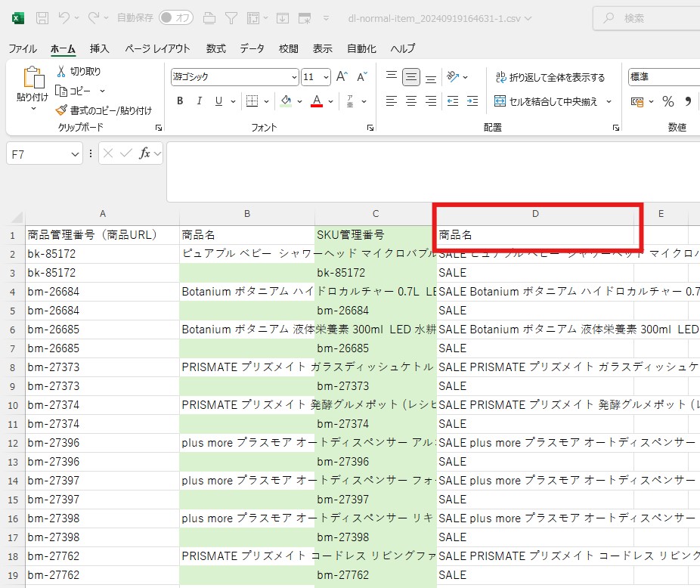
Task: Click the phonetic guide (ふりがな) icon
Action: [351, 101]
